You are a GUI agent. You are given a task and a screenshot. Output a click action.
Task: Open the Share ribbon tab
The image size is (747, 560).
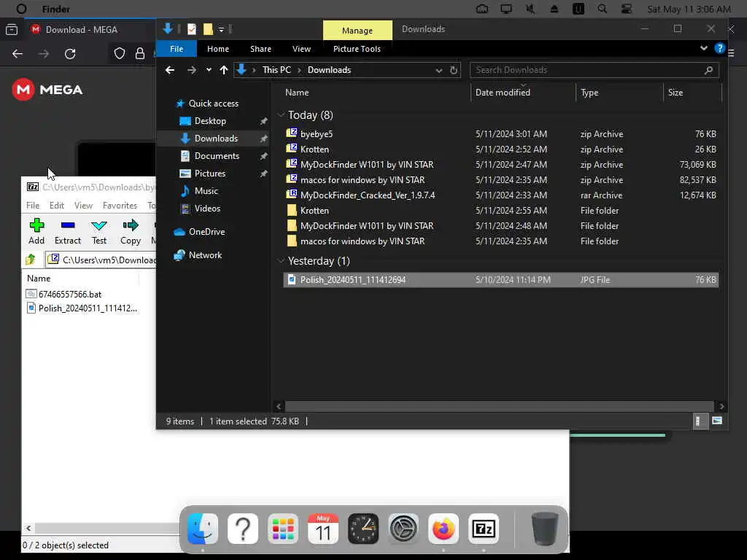coord(260,49)
